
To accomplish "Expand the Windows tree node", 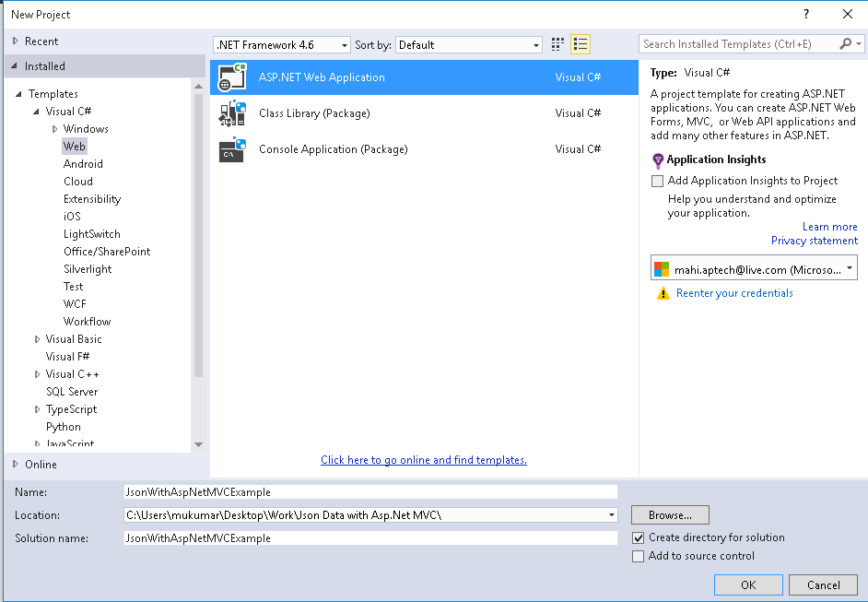I will pyautogui.click(x=54, y=129).
